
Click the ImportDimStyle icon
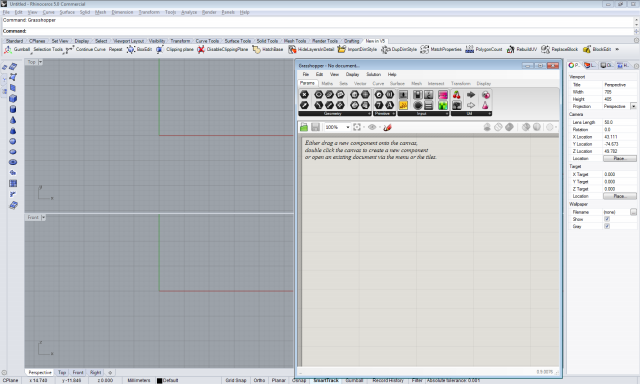[x=342, y=49]
